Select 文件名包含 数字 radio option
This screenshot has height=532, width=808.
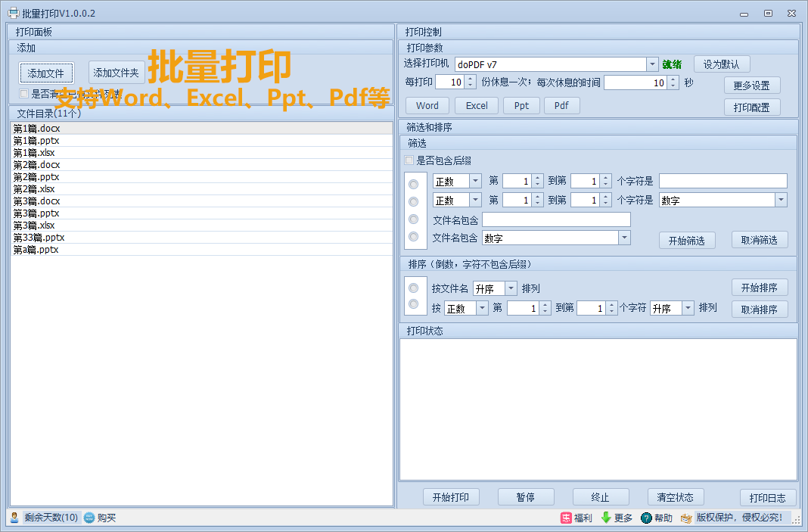coord(413,236)
